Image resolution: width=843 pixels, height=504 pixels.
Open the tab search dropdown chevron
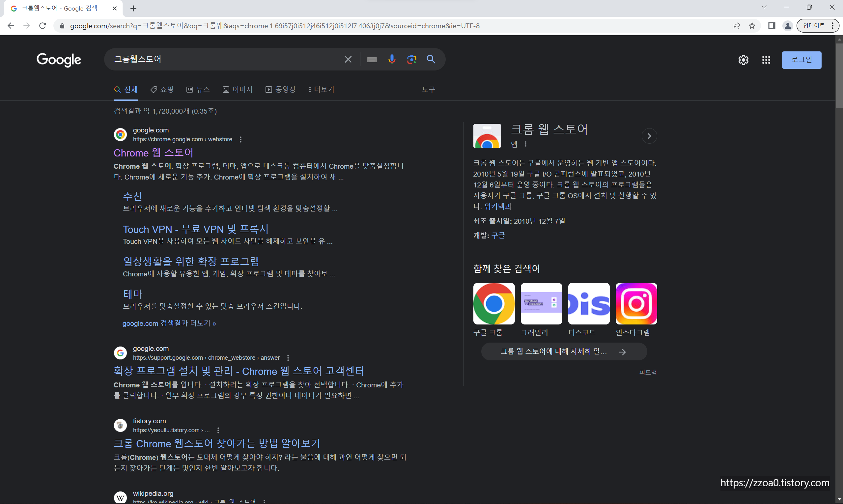[764, 7]
